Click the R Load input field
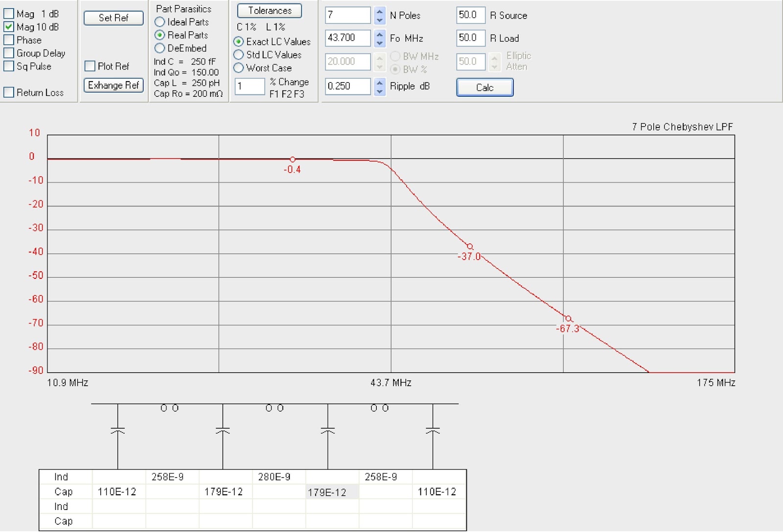Viewport: 783px width, 532px height. (471, 38)
